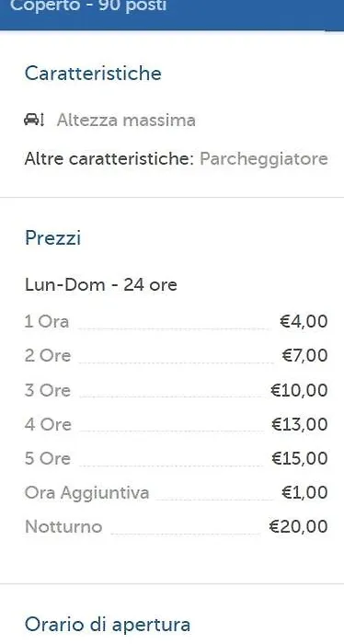Viewport: 344px width, 644px height.
Task: Click the €10,00 price value
Action: coord(299,390)
